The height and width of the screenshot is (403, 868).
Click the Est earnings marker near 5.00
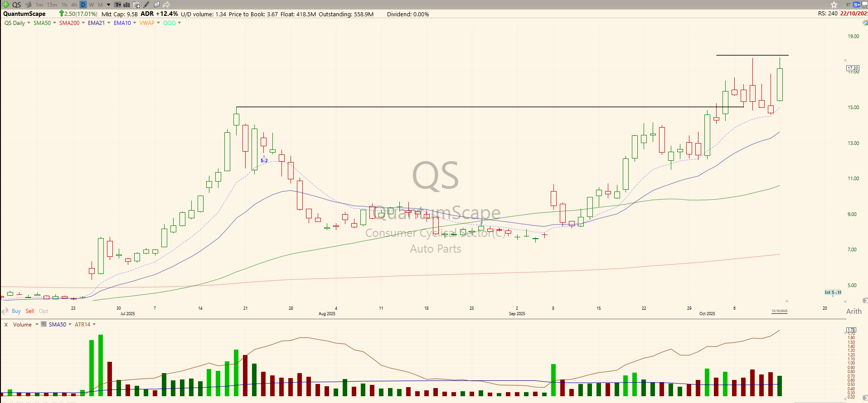point(833,293)
